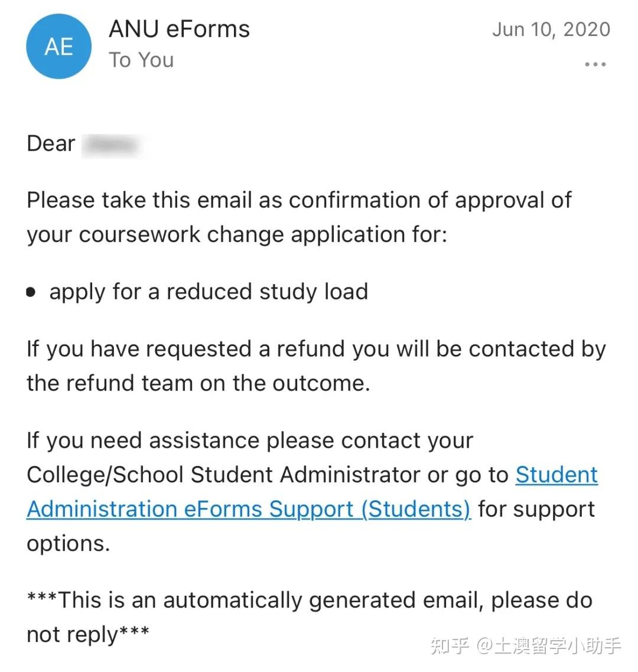The image size is (638, 672).
Task: Click the word 'Dear' in the greeting
Action: pyautogui.click(x=51, y=143)
